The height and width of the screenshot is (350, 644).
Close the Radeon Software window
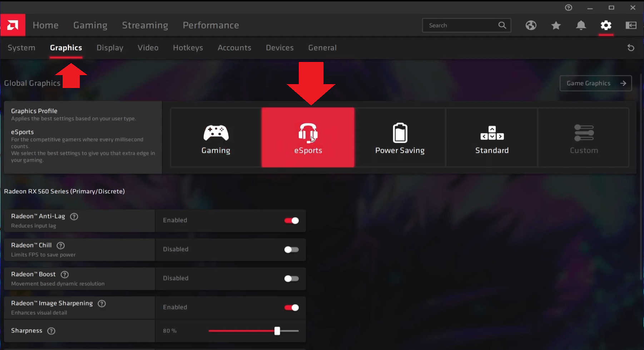click(x=633, y=8)
